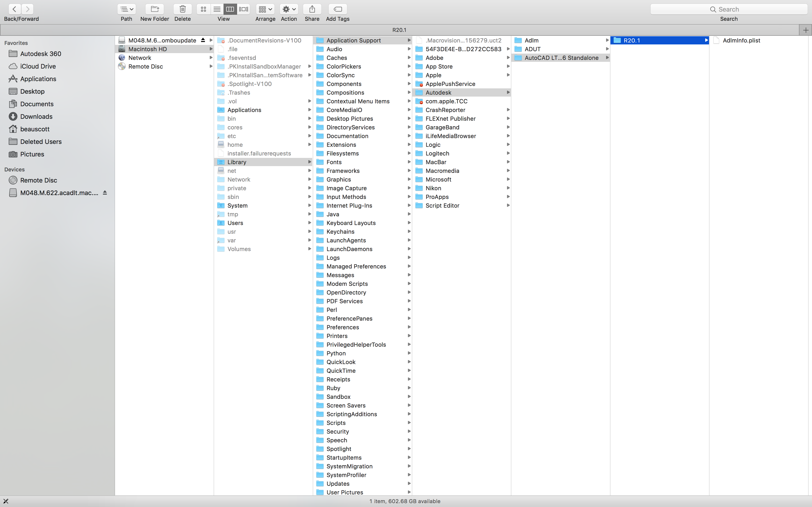
Task: Select the Preferences folder in Library
Action: (343, 327)
